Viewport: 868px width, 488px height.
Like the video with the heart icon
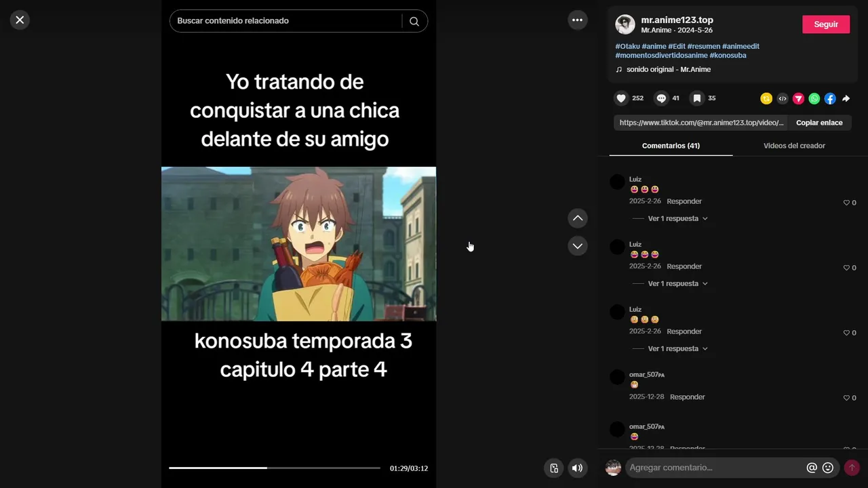(620, 98)
